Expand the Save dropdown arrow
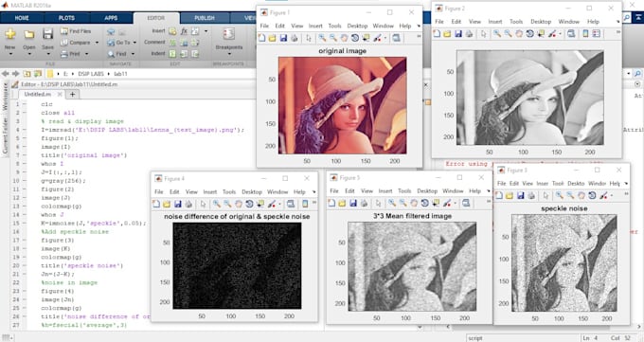 pos(47,54)
